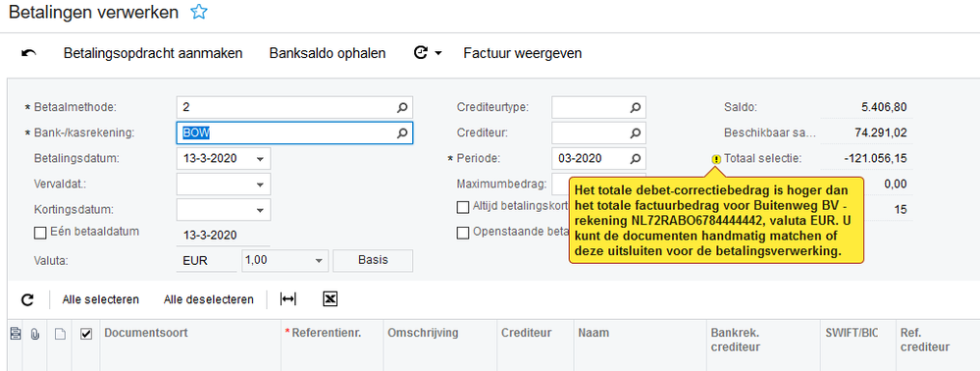Screen dimensions: 980x371
Task: Click the Alle selecteren button
Action: 101,299
